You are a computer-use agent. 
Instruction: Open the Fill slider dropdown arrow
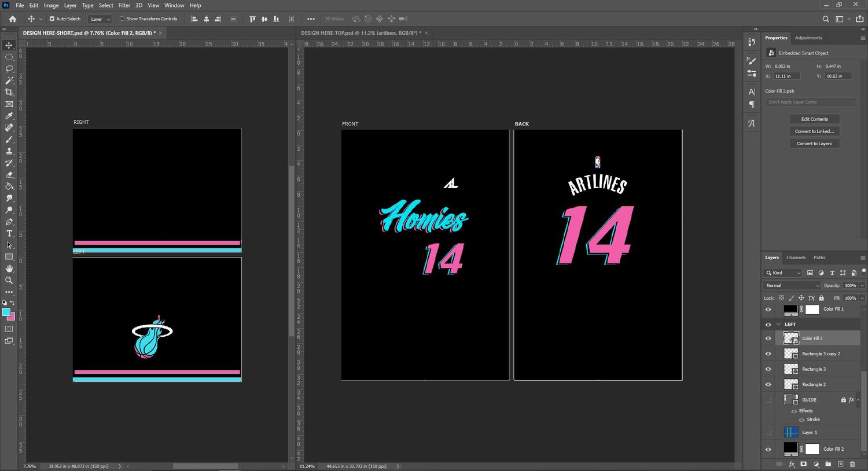pos(862,298)
